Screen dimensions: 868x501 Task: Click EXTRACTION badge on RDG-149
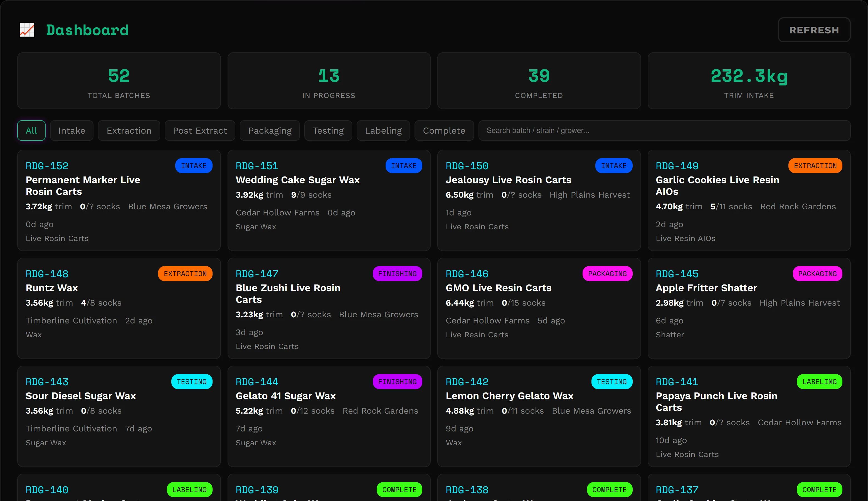coord(815,166)
